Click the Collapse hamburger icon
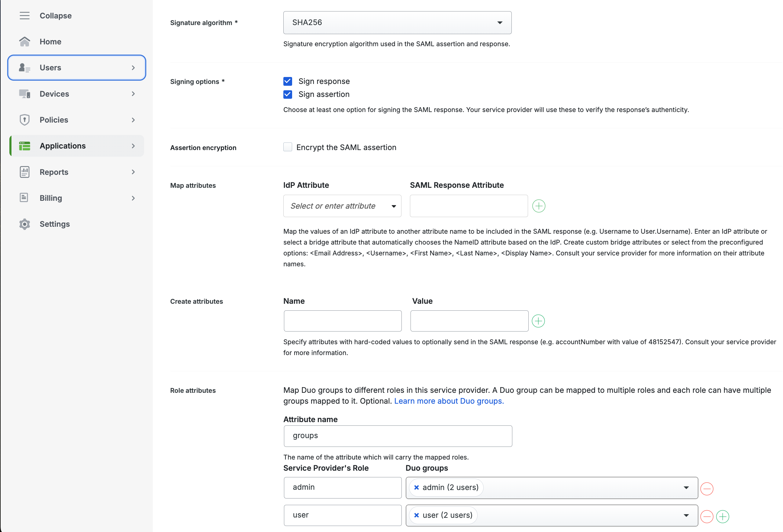 pos(24,15)
